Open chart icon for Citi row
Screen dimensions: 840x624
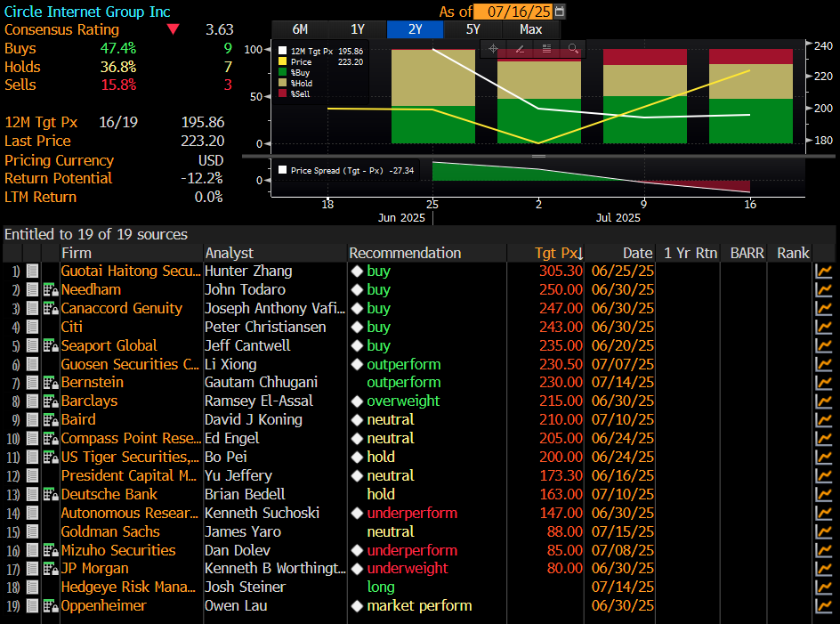[x=823, y=327]
